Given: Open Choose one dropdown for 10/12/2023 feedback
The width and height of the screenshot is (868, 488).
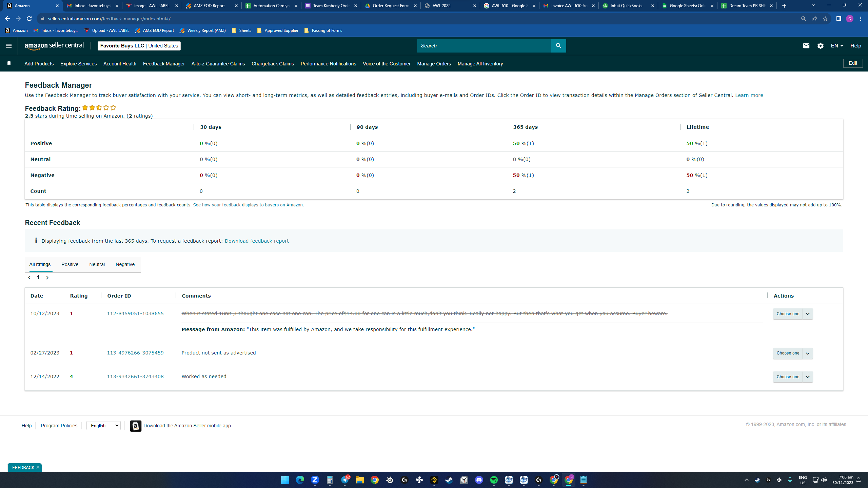Looking at the screenshot, I should click(793, 314).
